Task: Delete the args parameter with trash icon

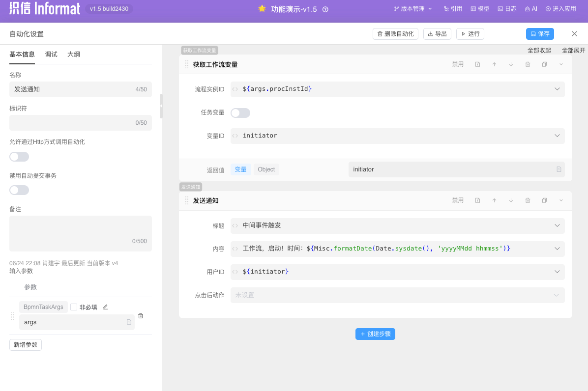Action: coord(141,316)
